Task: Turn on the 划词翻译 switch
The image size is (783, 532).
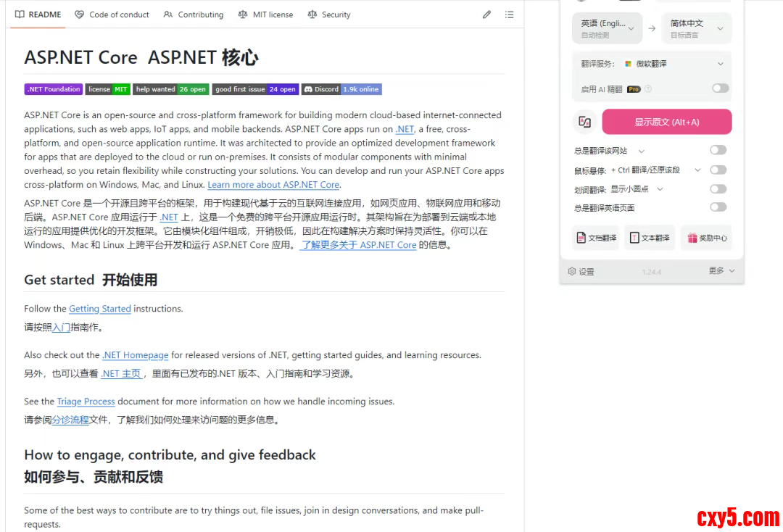Action: click(x=718, y=189)
